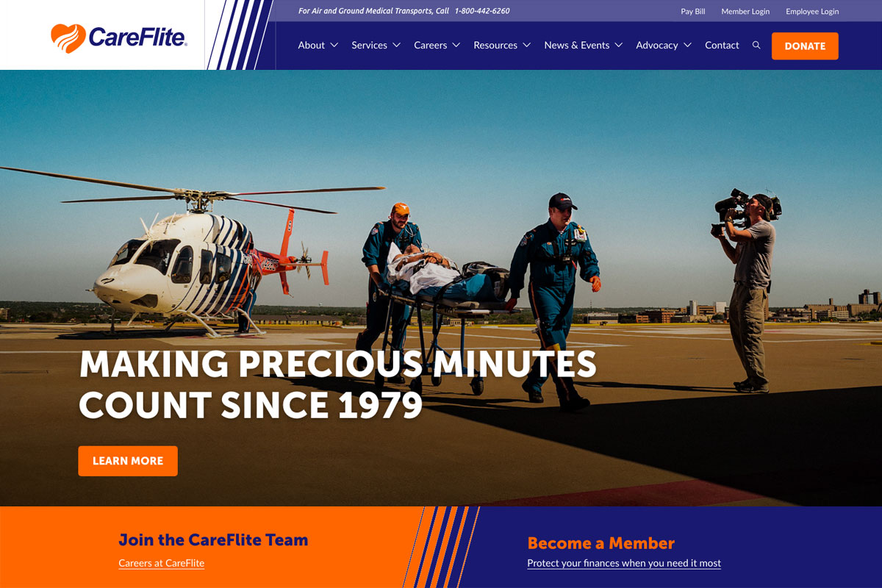Viewport: 882px width, 588px height.
Task: Open the Employee Login link
Action: click(812, 12)
